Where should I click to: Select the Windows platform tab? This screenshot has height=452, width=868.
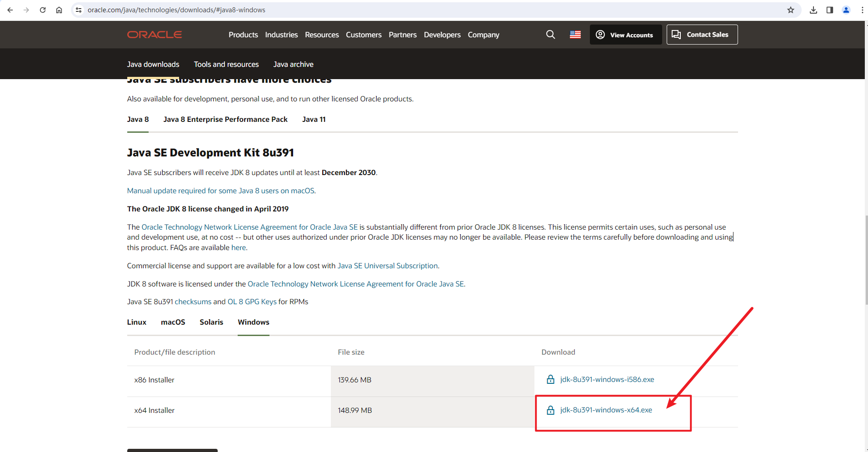254,322
